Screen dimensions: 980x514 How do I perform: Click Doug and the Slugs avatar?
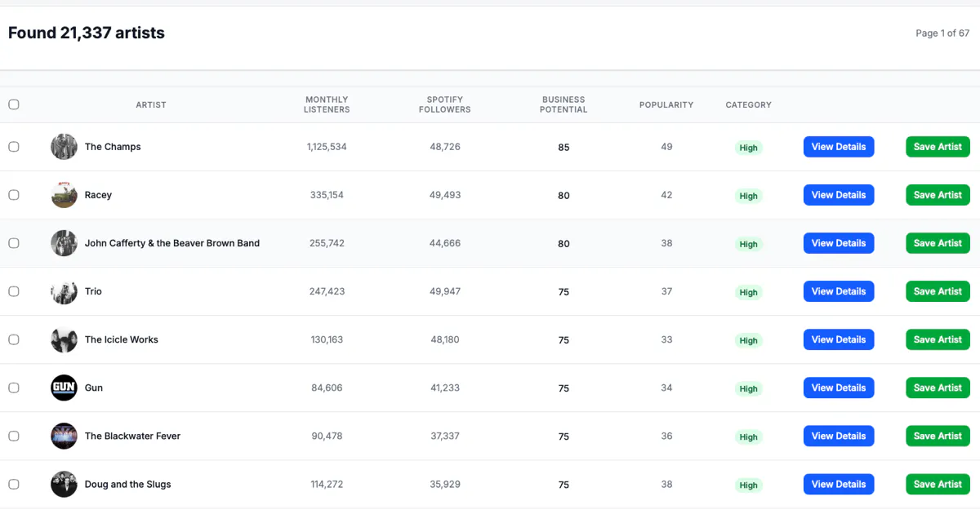coord(64,484)
